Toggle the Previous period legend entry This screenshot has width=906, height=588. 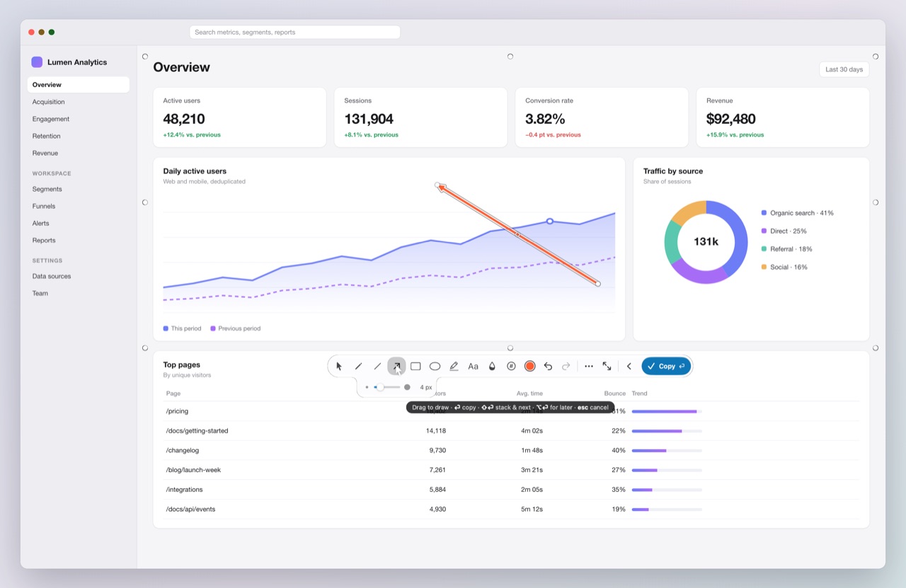point(236,328)
